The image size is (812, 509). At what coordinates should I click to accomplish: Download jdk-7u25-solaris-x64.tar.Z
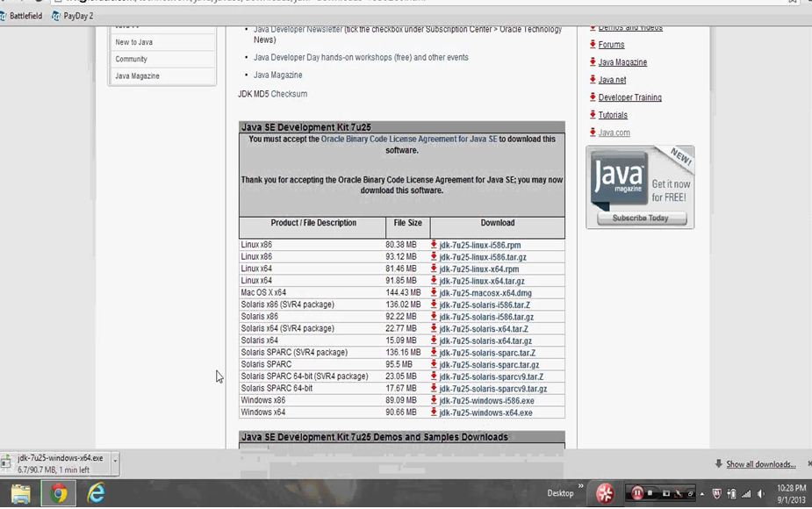[x=484, y=329]
